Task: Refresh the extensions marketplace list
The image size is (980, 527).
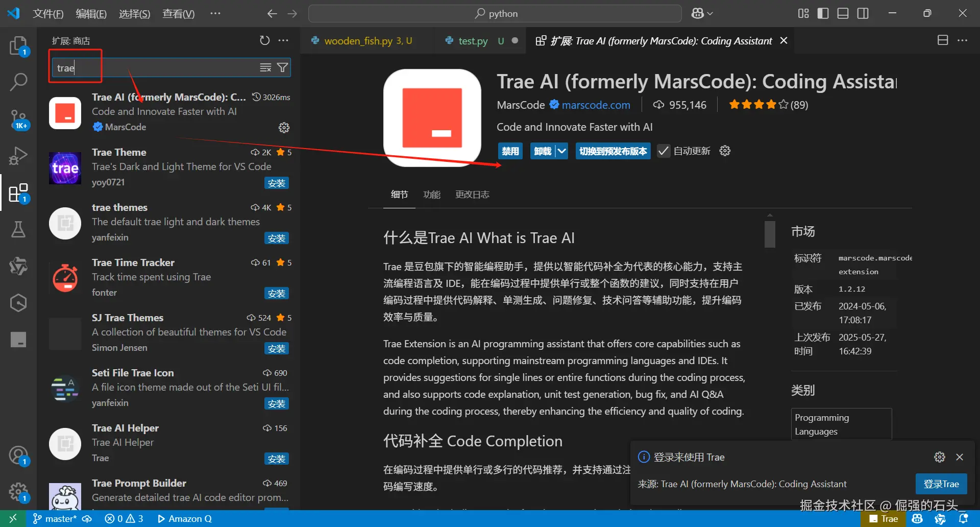Action: coord(264,40)
